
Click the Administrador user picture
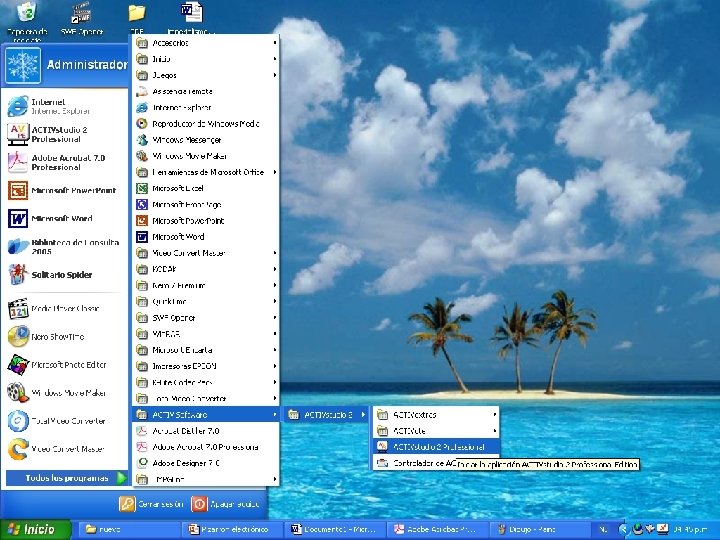(23, 66)
